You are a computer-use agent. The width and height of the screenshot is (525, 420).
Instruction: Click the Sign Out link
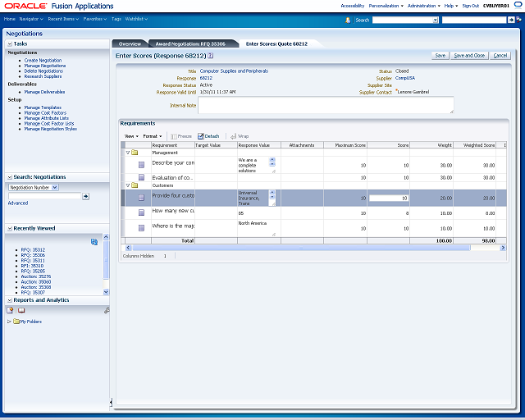(470, 6)
